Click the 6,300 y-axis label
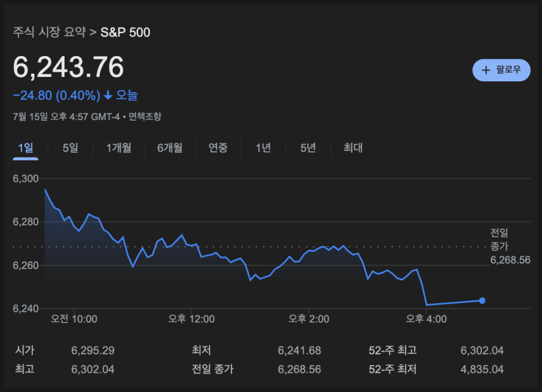Screen dimensions: 542x392 tap(26, 178)
